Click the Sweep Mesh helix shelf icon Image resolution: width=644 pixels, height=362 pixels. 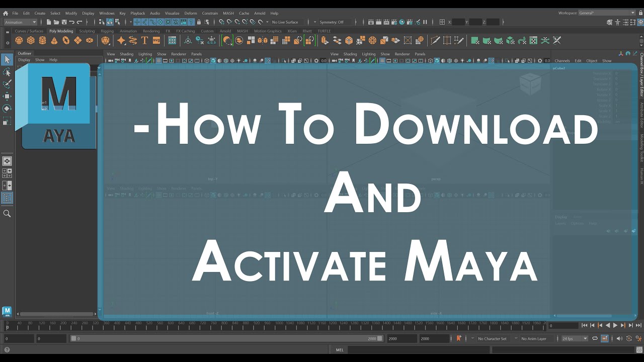point(133,41)
